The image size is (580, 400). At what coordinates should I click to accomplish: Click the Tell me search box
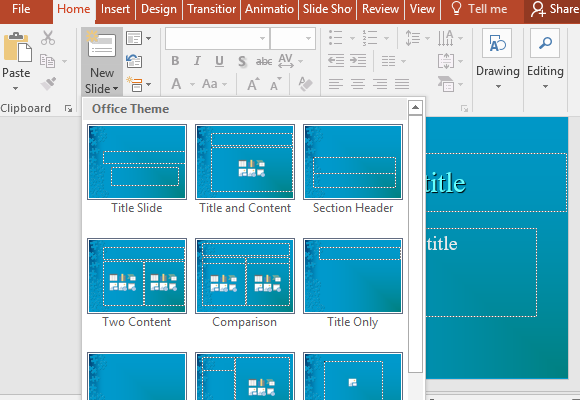(x=479, y=9)
